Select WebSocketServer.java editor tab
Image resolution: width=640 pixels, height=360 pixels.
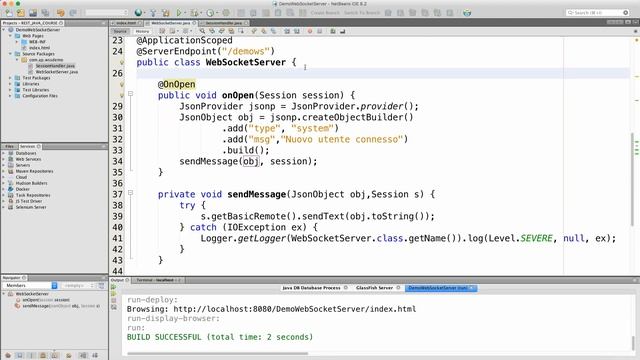tap(171, 23)
